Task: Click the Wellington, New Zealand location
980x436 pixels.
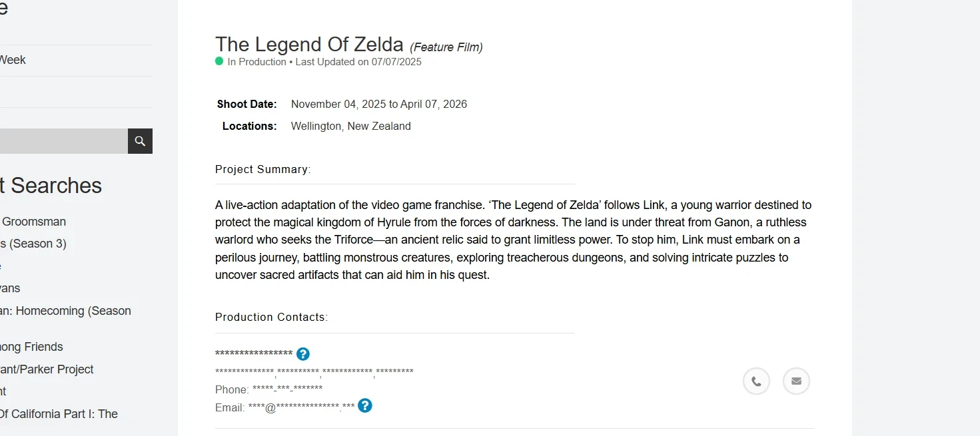Action: (x=350, y=126)
